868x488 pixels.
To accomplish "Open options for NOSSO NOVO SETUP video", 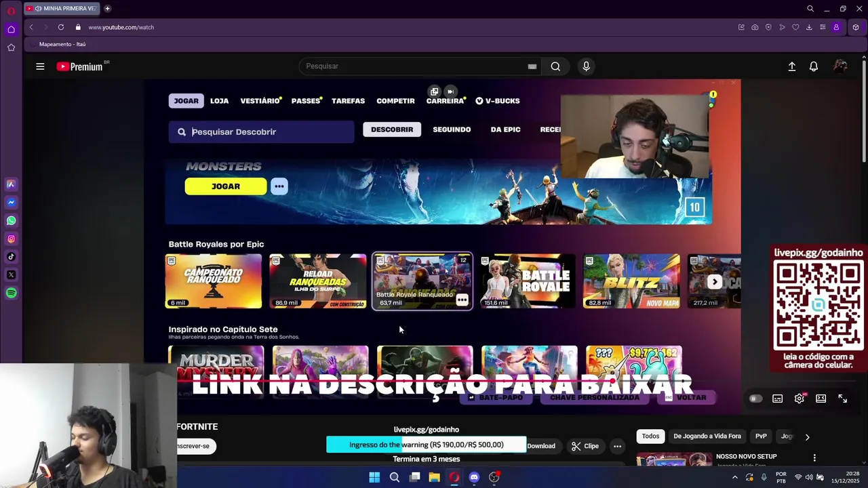I will click(814, 457).
